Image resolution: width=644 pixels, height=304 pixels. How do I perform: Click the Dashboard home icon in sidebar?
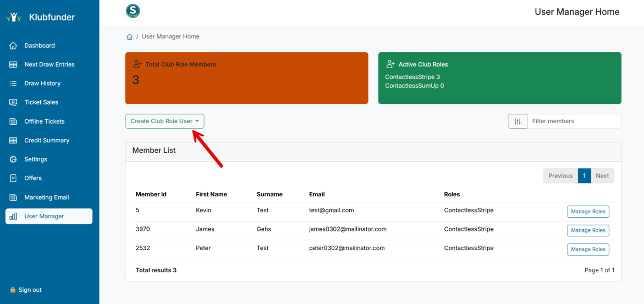pos(13,46)
